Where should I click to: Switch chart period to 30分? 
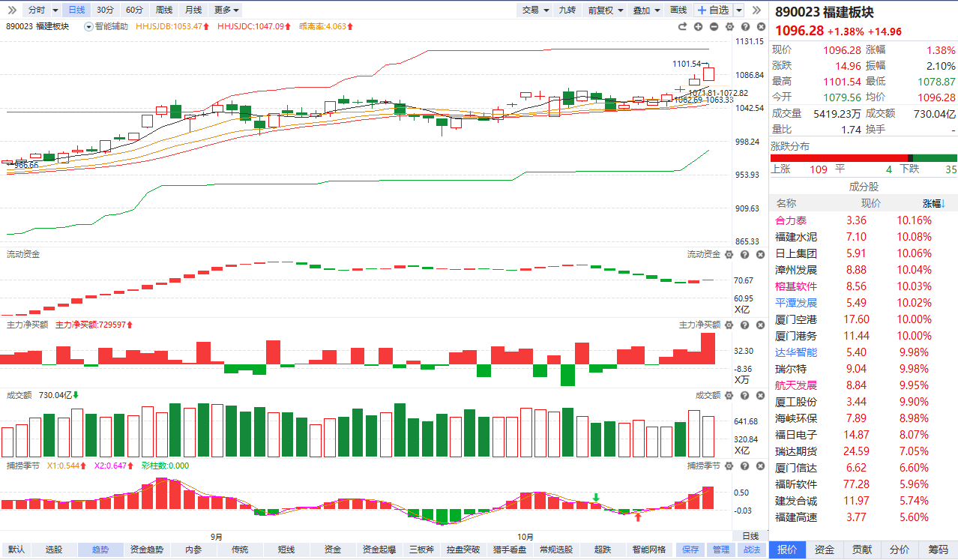click(106, 10)
